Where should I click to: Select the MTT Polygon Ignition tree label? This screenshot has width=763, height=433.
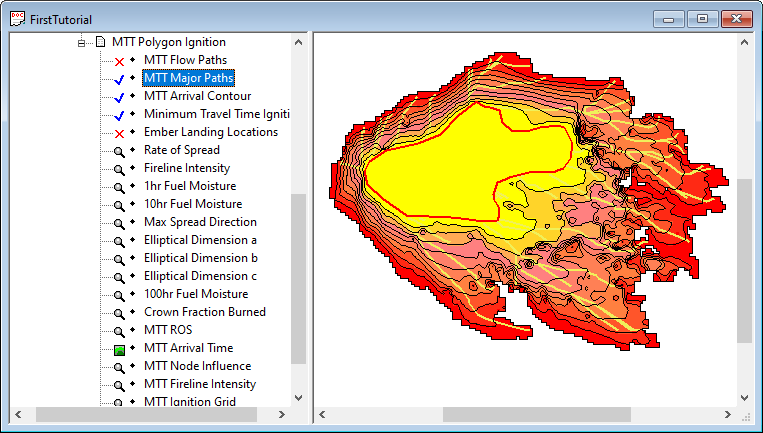pos(169,42)
